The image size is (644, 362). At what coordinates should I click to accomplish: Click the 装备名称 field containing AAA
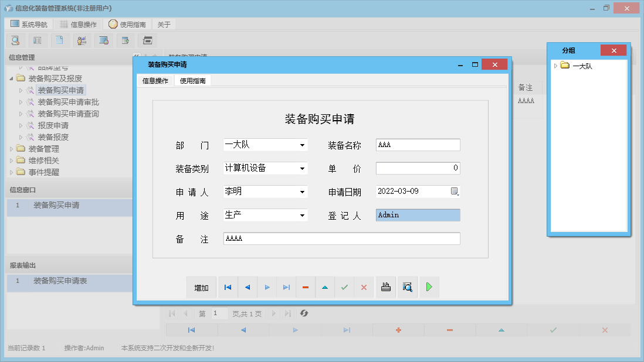pyautogui.click(x=418, y=145)
